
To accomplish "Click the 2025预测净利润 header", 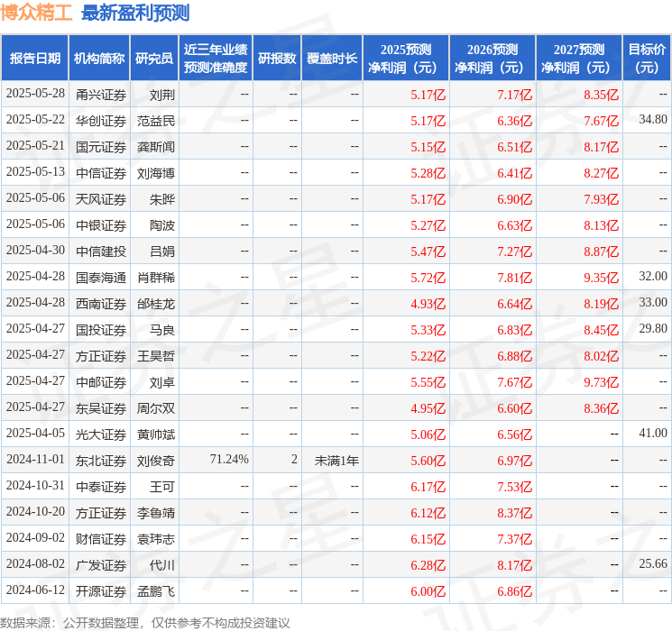I will coord(406,59).
